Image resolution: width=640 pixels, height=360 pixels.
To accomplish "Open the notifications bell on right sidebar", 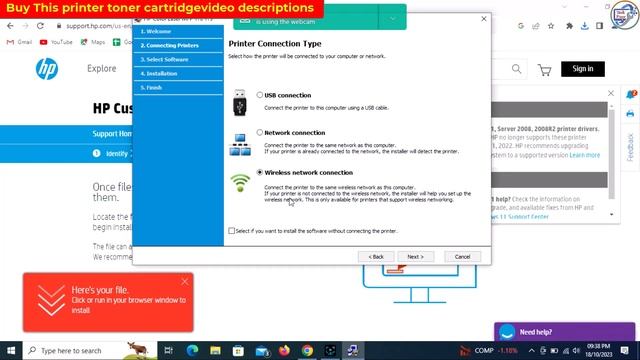I will click(x=631, y=94).
